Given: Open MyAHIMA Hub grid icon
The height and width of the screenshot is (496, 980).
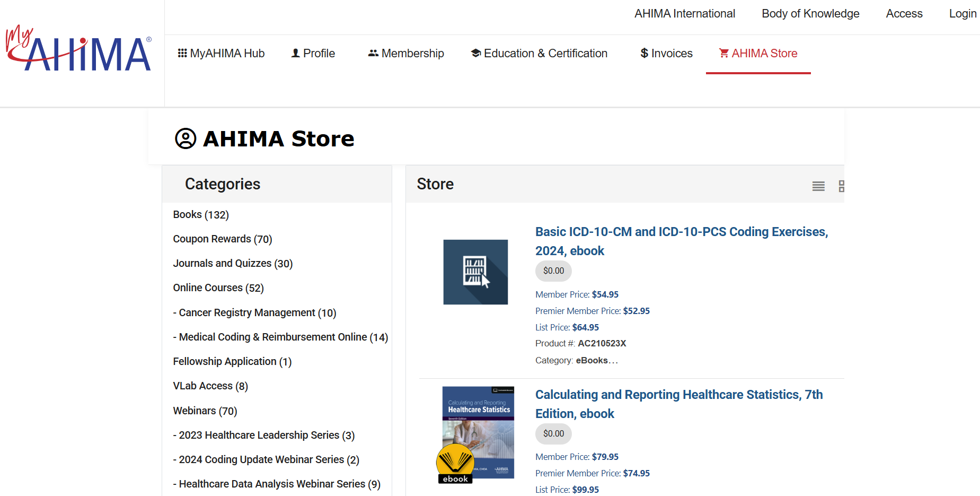Looking at the screenshot, I should tap(182, 53).
